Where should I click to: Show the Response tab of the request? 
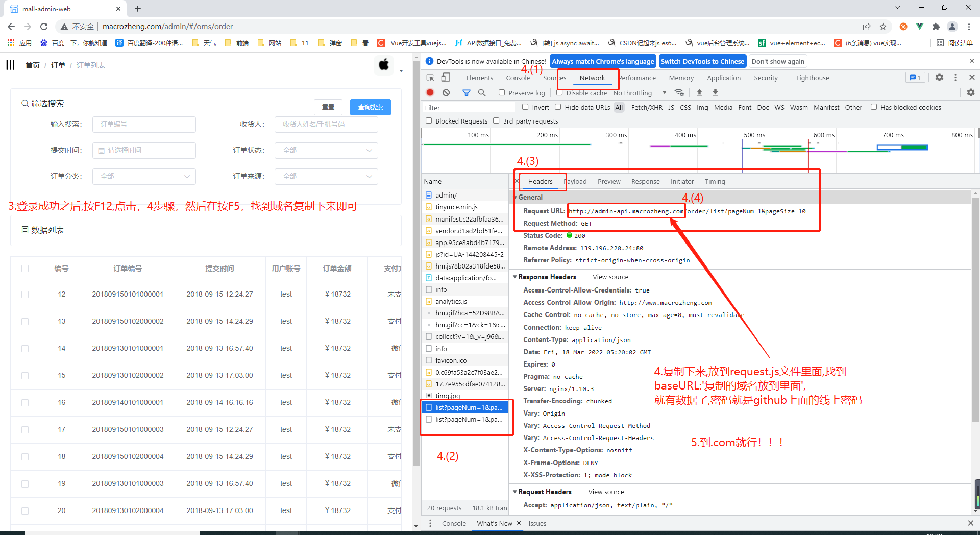pyautogui.click(x=645, y=181)
